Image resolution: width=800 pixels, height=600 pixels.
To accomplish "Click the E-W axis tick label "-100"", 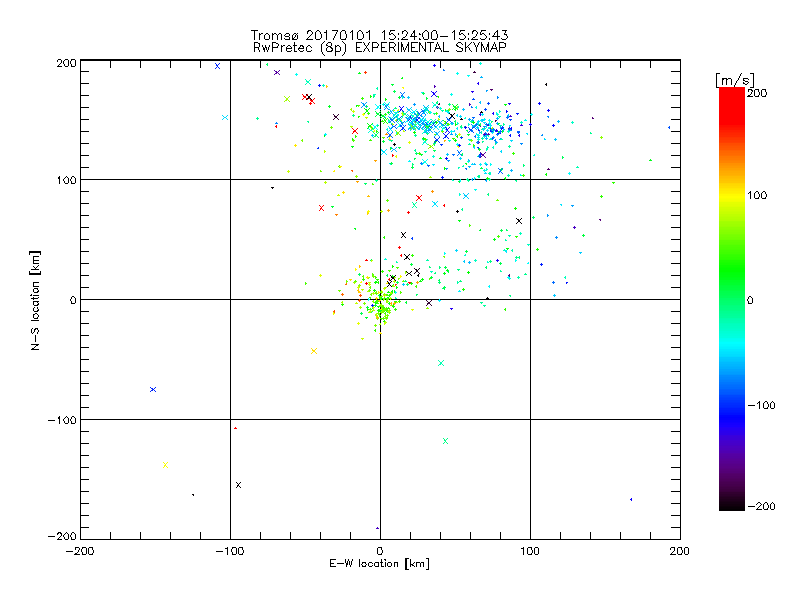I will [x=230, y=551].
